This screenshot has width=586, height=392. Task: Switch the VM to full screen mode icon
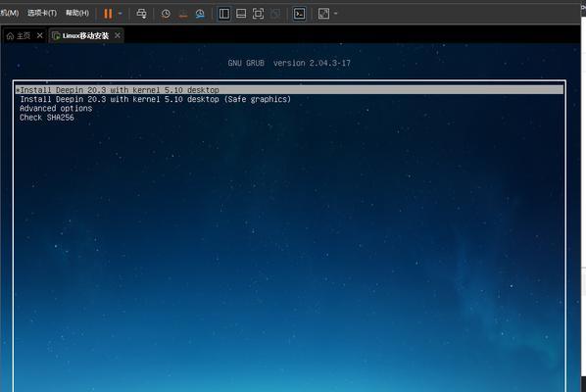[x=259, y=14]
